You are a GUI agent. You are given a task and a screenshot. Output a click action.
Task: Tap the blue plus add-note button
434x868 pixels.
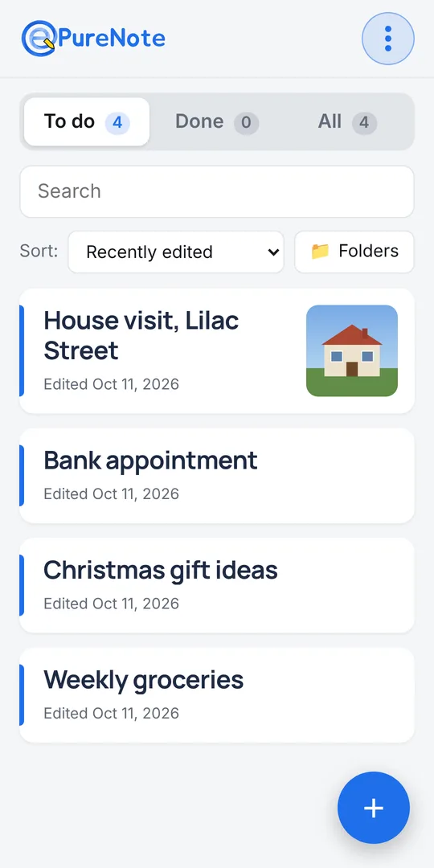(x=374, y=808)
